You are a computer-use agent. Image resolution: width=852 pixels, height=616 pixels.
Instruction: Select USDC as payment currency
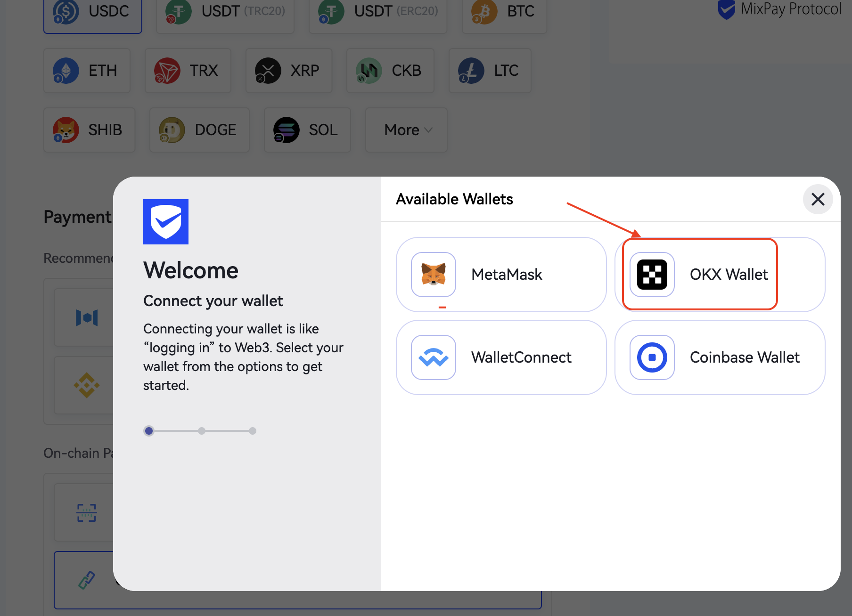click(x=93, y=12)
